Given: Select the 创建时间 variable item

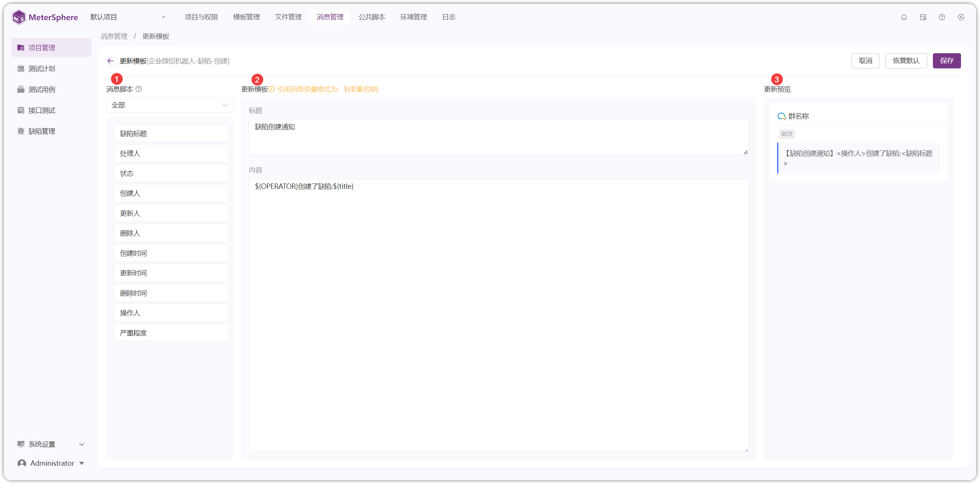Looking at the screenshot, I should click(171, 253).
